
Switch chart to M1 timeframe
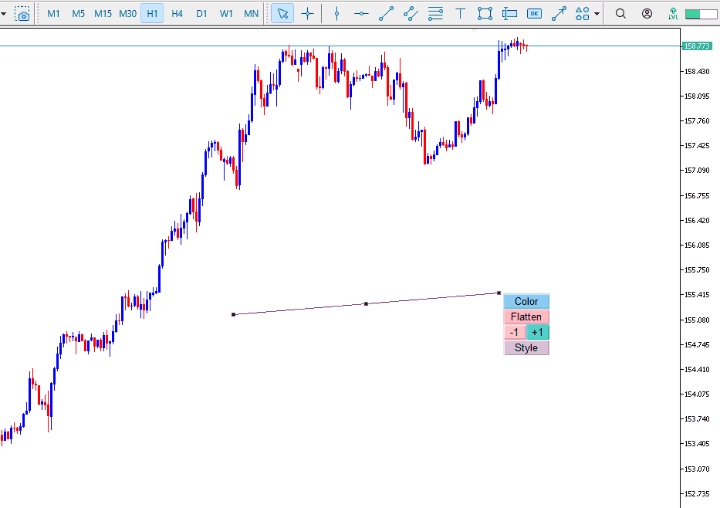tap(54, 14)
